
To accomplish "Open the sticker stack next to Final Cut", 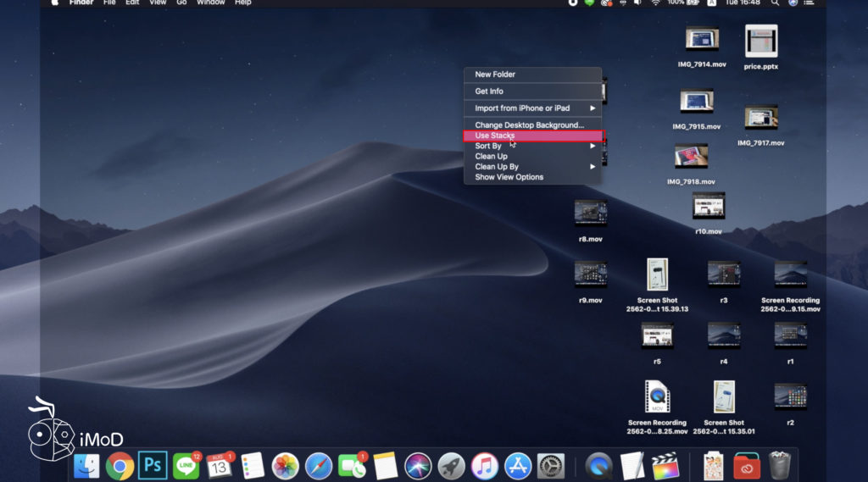I will [x=714, y=466].
